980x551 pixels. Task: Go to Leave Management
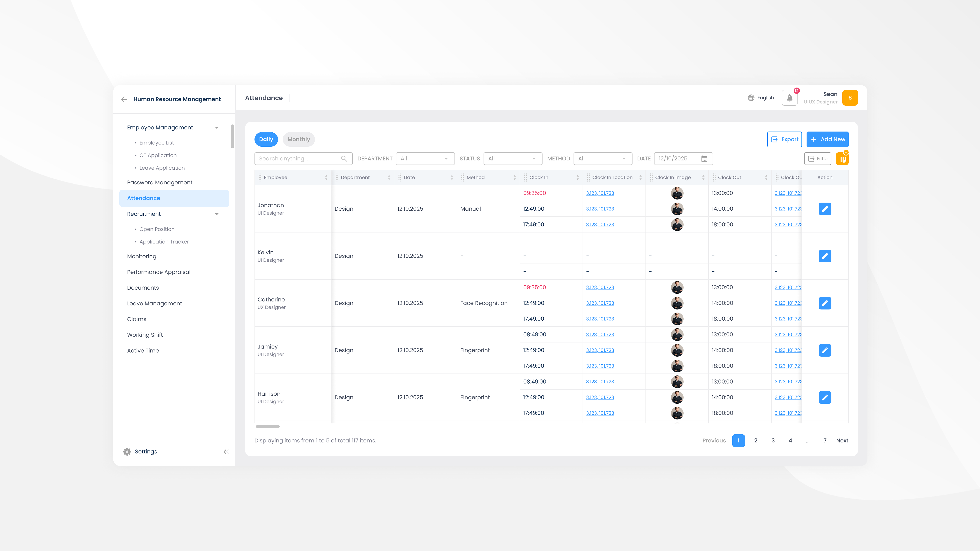pyautogui.click(x=154, y=303)
